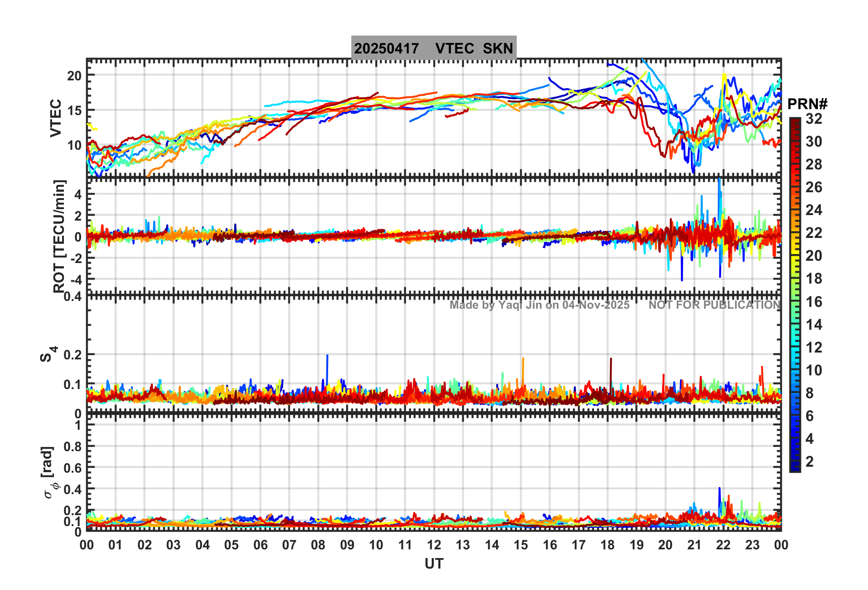Click UT axis tick label "12"
This screenshot has width=868, height=590.
[434, 545]
